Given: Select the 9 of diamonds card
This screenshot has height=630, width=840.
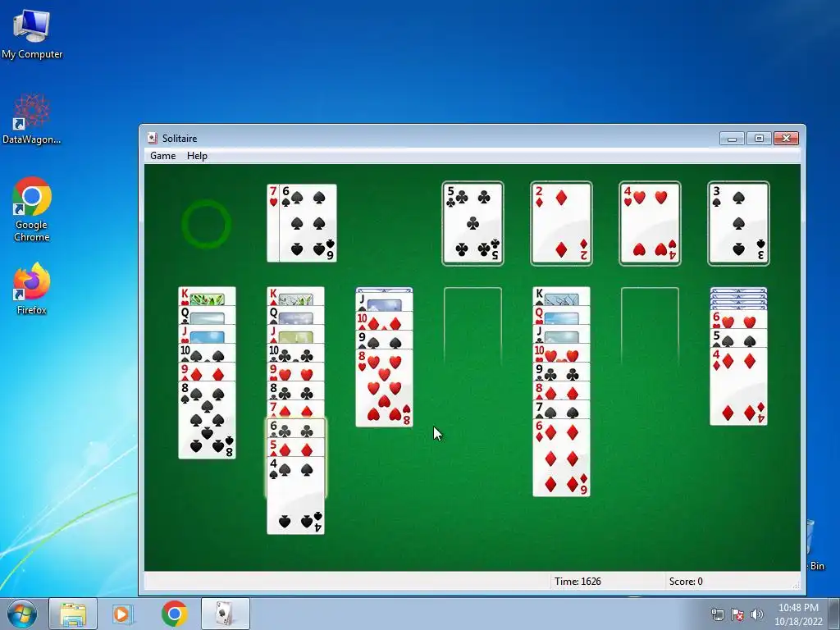Looking at the screenshot, I should click(207, 372).
